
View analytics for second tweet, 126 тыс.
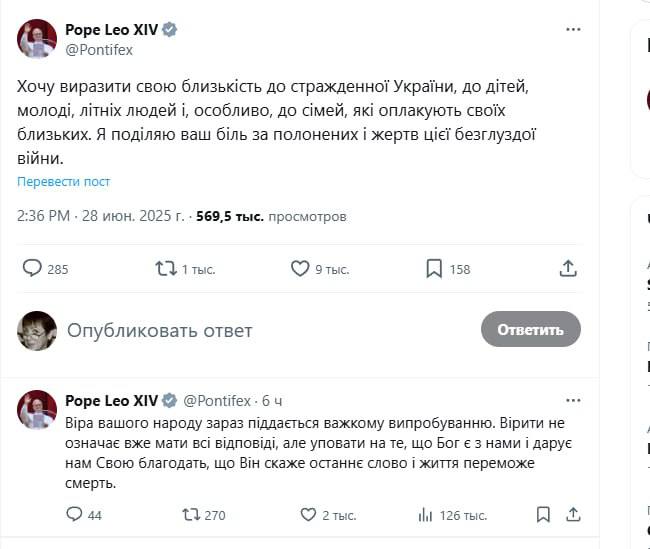pyautogui.click(x=425, y=514)
